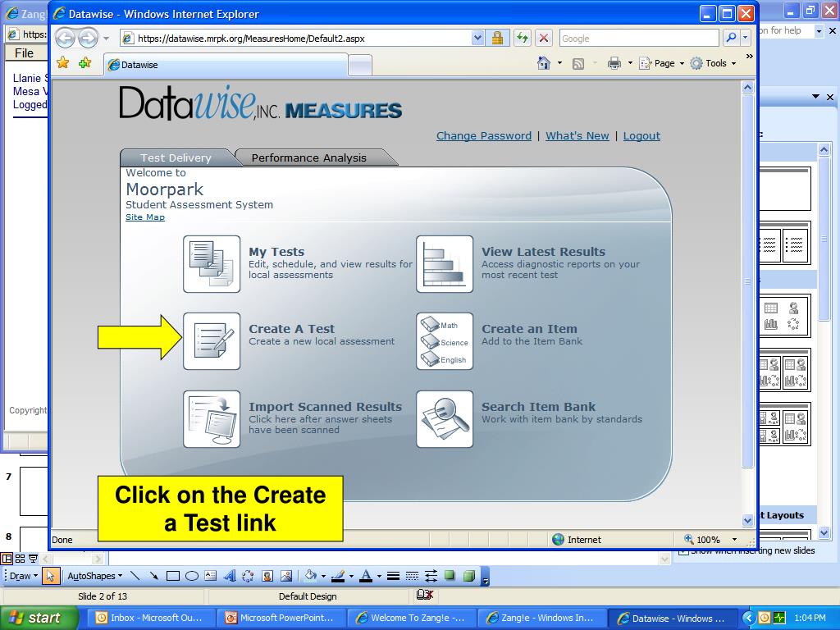Click the Add to Favorites icon
Viewport: 840px width, 630px height.
tap(84, 63)
